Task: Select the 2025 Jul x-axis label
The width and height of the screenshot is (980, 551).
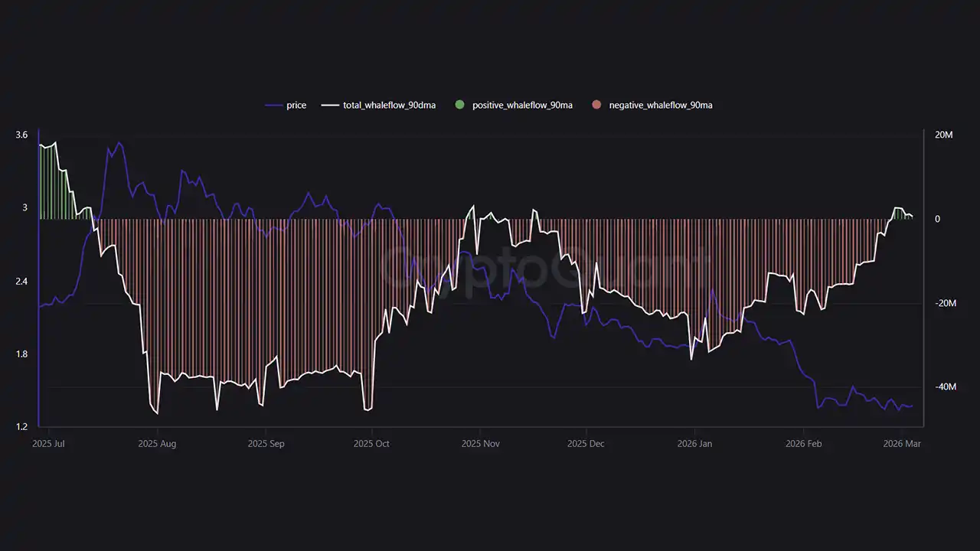Action: (48, 444)
